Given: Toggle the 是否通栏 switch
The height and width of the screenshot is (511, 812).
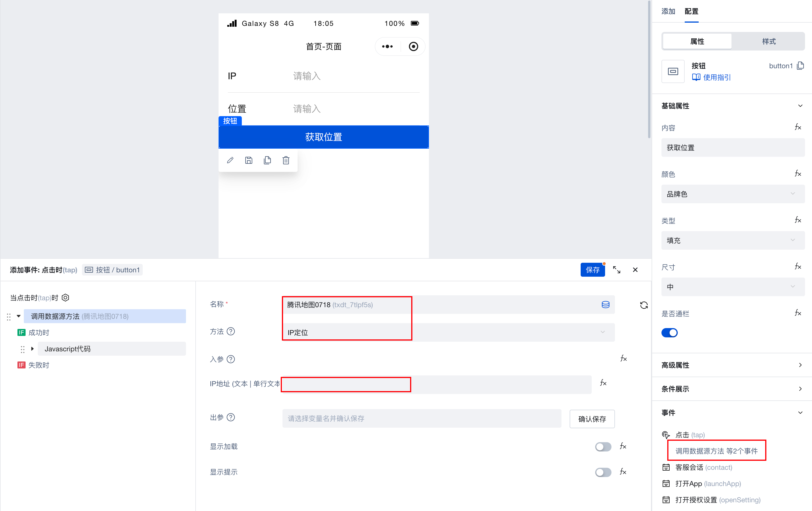Looking at the screenshot, I should pos(669,333).
